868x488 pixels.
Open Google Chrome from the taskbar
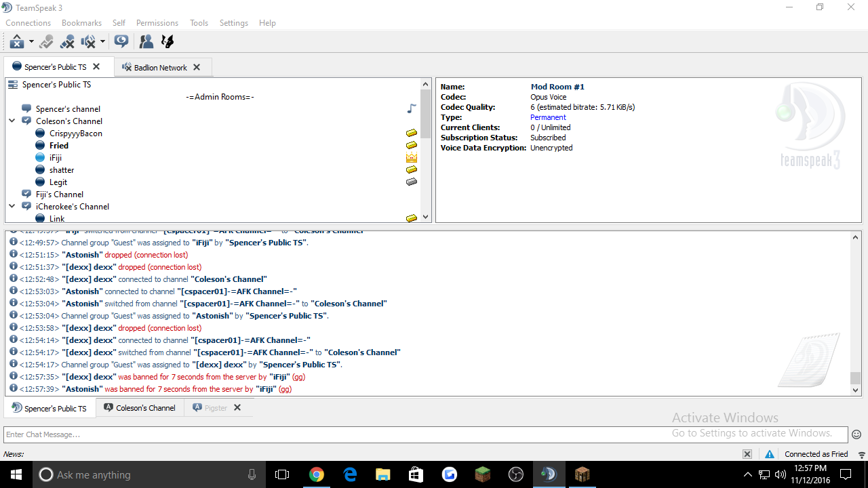(316, 474)
